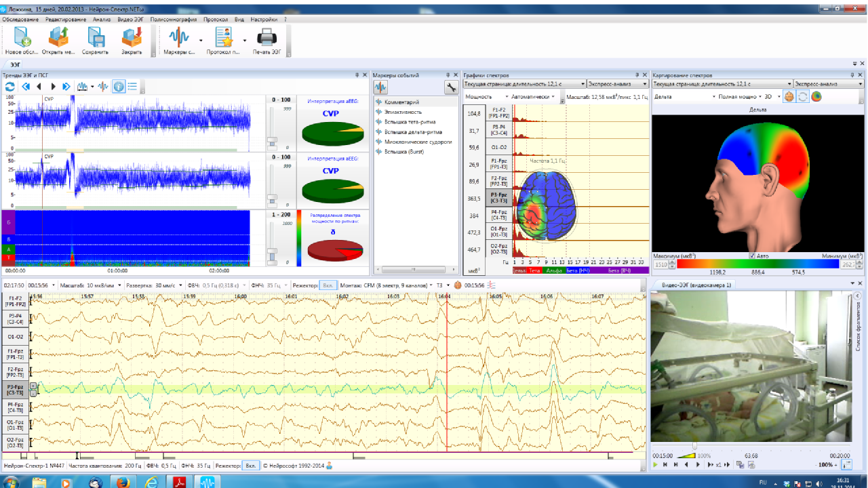Expand the Монтаж CFM dropdown
The width and height of the screenshot is (868, 488).
click(386, 285)
